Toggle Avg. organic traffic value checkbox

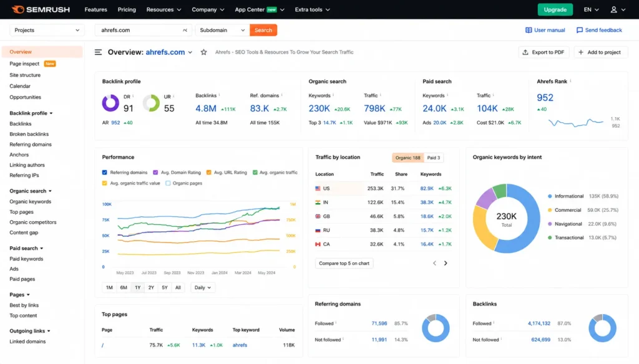click(x=105, y=183)
